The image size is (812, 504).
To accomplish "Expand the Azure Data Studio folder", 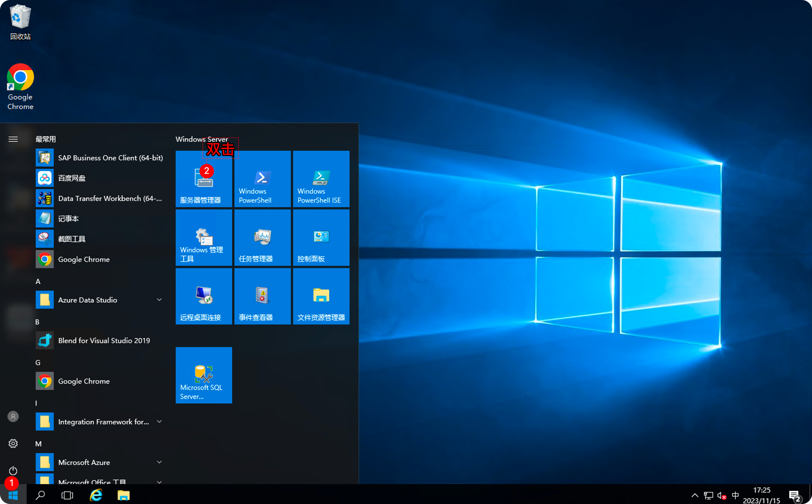I will point(100,300).
